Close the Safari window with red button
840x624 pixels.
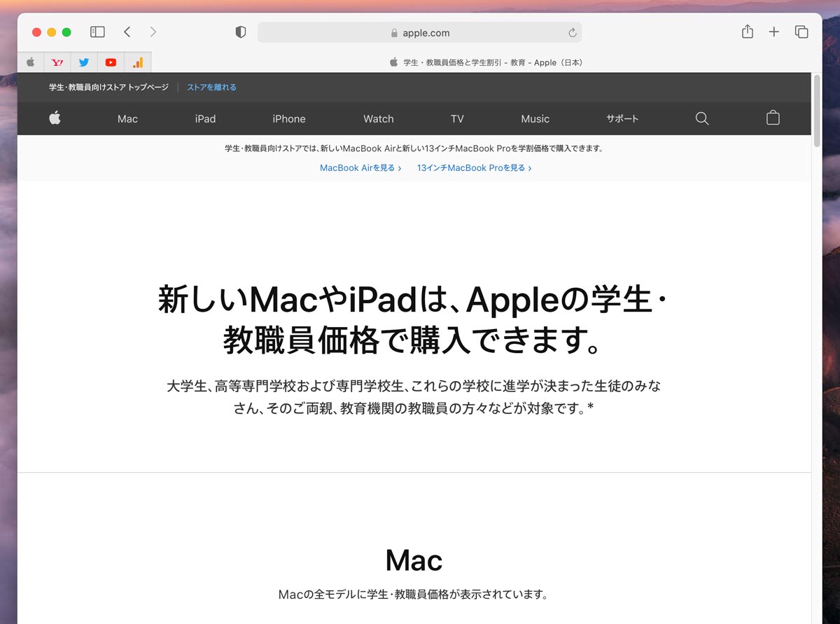(x=37, y=32)
